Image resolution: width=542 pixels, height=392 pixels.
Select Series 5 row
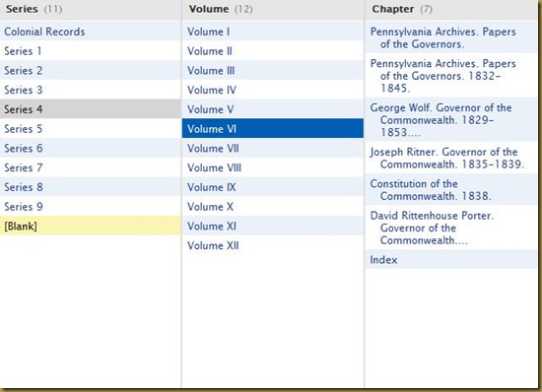pyautogui.click(x=91, y=129)
